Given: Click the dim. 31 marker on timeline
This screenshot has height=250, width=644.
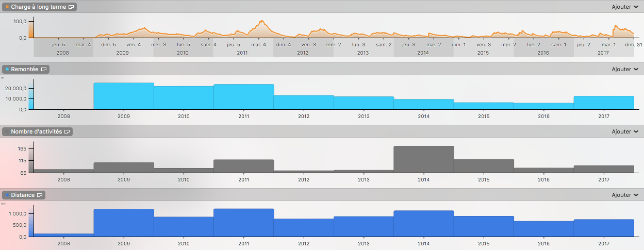Looking at the screenshot, I should click(629, 45).
